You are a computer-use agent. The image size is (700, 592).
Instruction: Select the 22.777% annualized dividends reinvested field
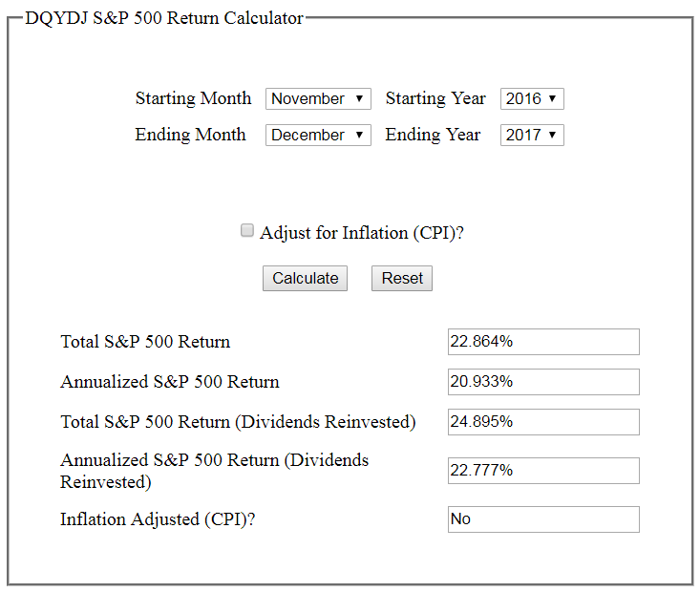coord(543,471)
